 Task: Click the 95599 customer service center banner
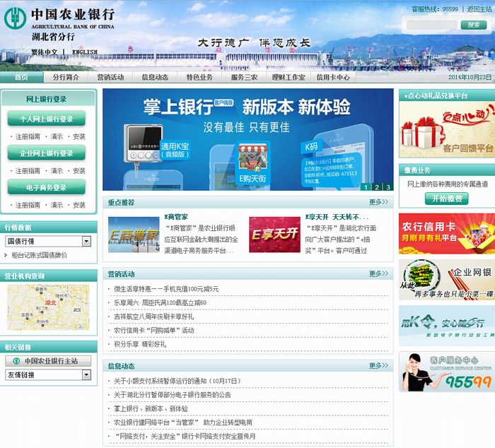pyautogui.click(x=446, y=372)
